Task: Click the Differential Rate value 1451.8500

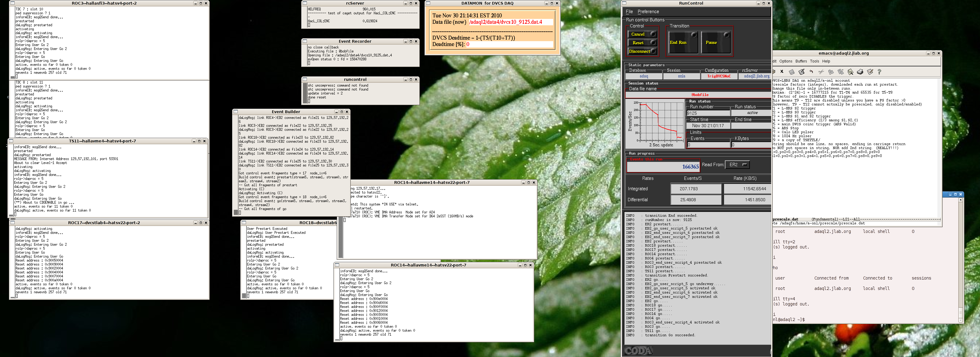Action: point(748,200)
